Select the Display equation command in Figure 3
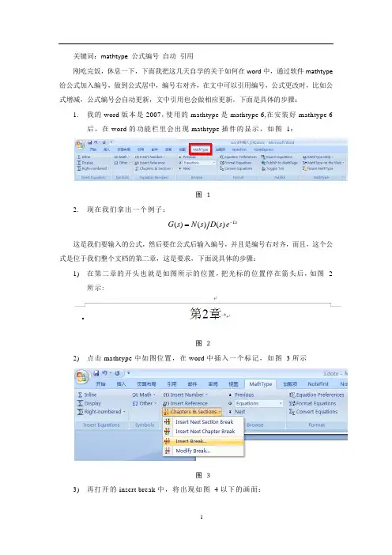Image resolution: width=392 pixels, height=555 pixels. 89,403
